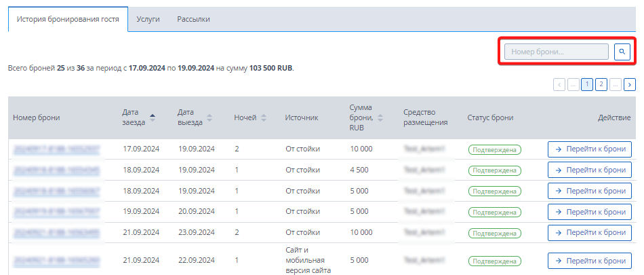Click the ellipsis before page 1
Image resolution: width=644 pixels, height=275 pixels.
tap(573, 84)
